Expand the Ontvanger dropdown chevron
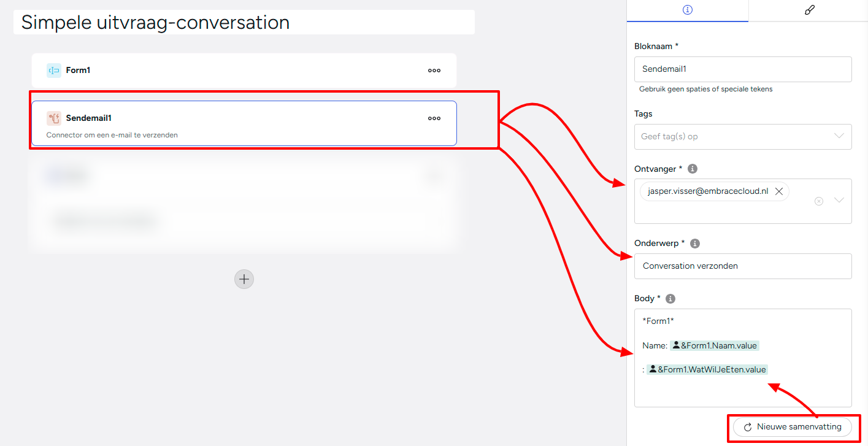Image resolution: width=868 pixels, height=446 pixels. pyautogui.click(x=839, y=201)
